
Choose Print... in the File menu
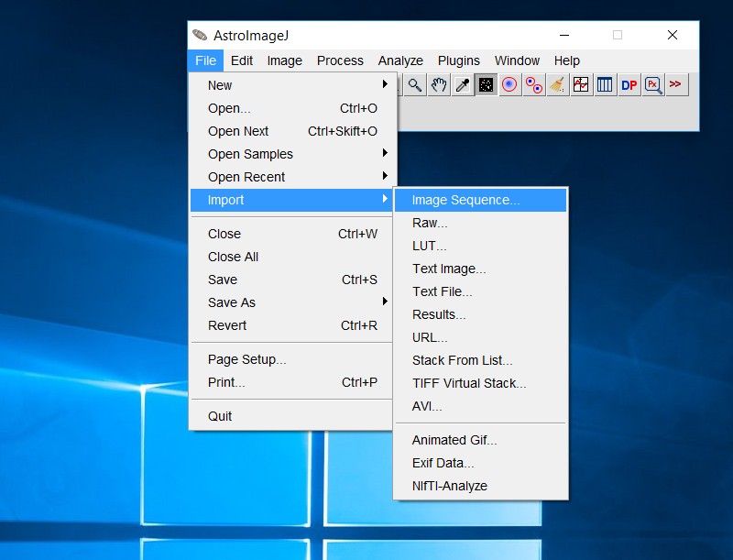[292, 382]
